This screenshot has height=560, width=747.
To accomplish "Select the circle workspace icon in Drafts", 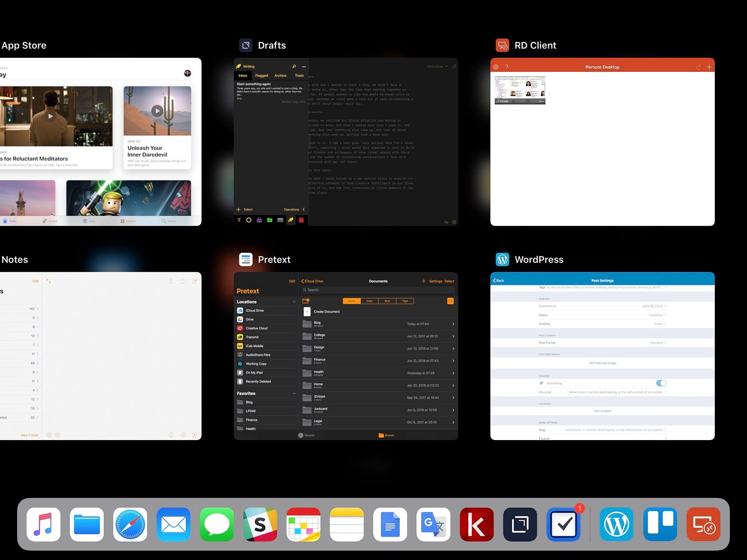I will [x=249, y=220].
